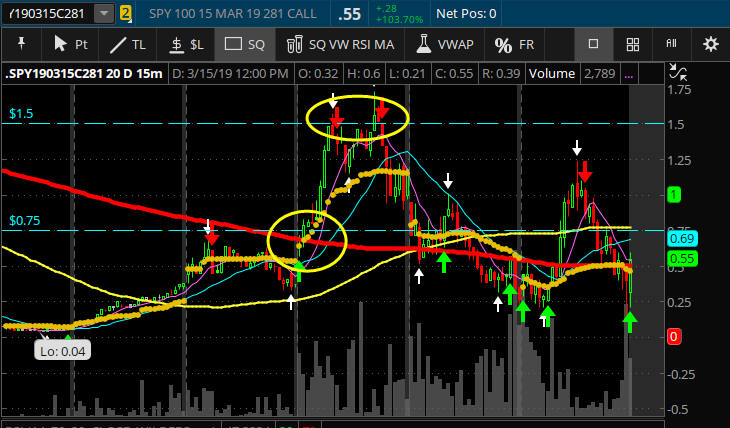Click the cyan 0.69 price bubble

(682, 238)
